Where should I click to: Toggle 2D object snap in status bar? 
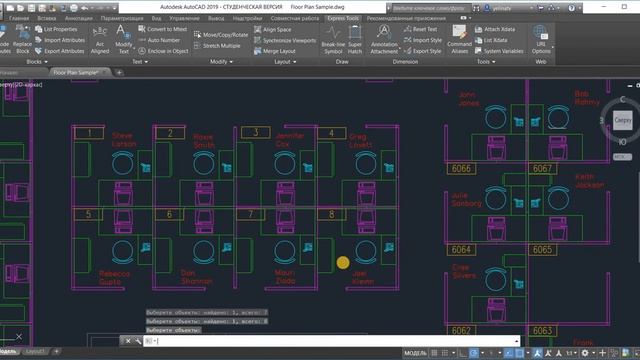click(519, 353)
